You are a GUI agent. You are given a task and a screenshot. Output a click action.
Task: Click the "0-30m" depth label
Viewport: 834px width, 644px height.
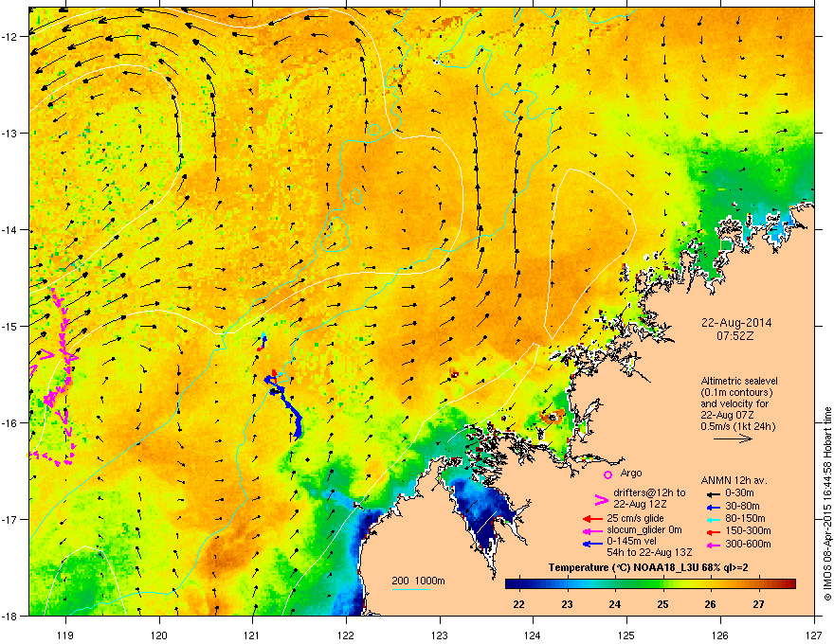click(739, 493)
